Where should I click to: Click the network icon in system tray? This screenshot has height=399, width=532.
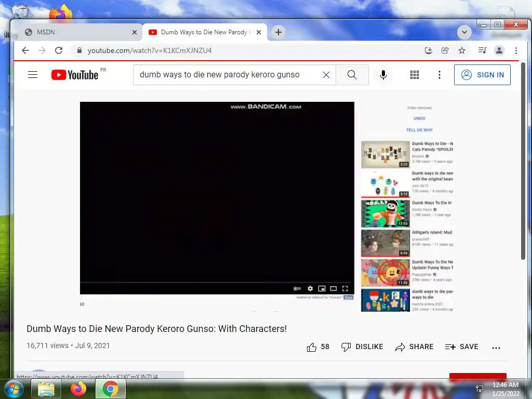[480, 389]
